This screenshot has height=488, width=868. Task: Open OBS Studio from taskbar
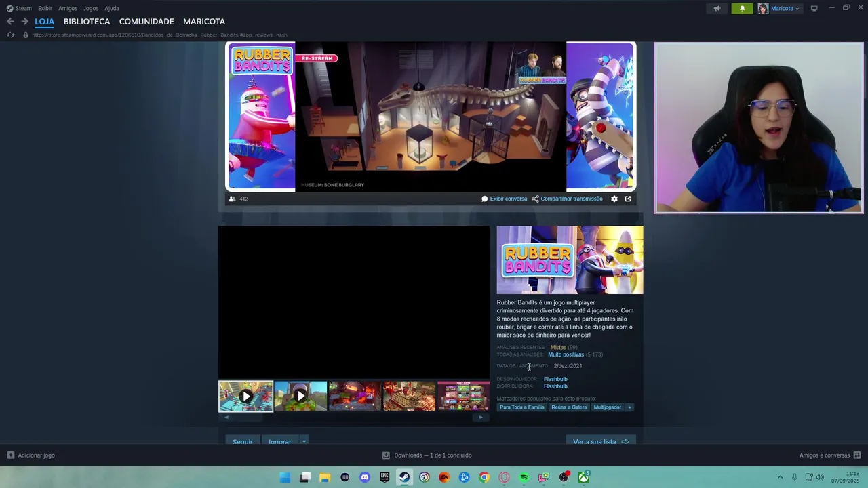pyautogui.click(x=564, y=477)
